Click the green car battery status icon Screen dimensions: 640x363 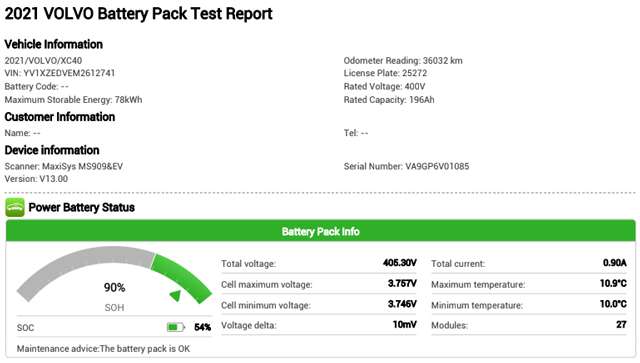click(15, 207)
